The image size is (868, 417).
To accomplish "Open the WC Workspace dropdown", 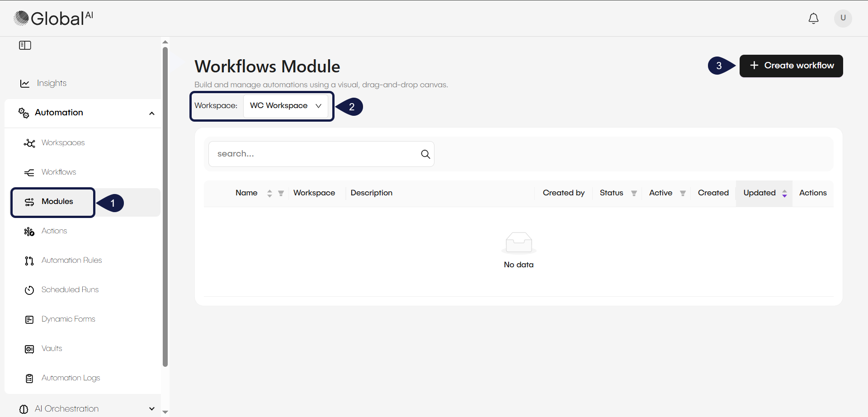I will pyautogui.click(x=285, y=105).
